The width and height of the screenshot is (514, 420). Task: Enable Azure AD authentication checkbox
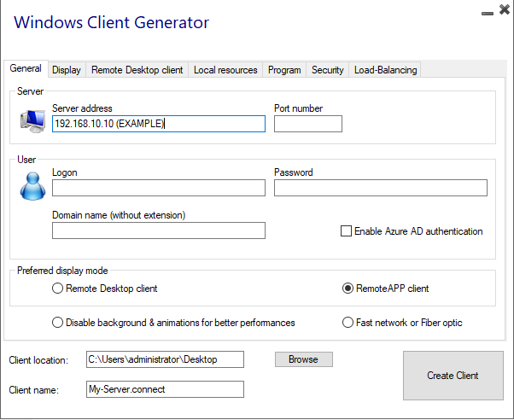point(347,231)
